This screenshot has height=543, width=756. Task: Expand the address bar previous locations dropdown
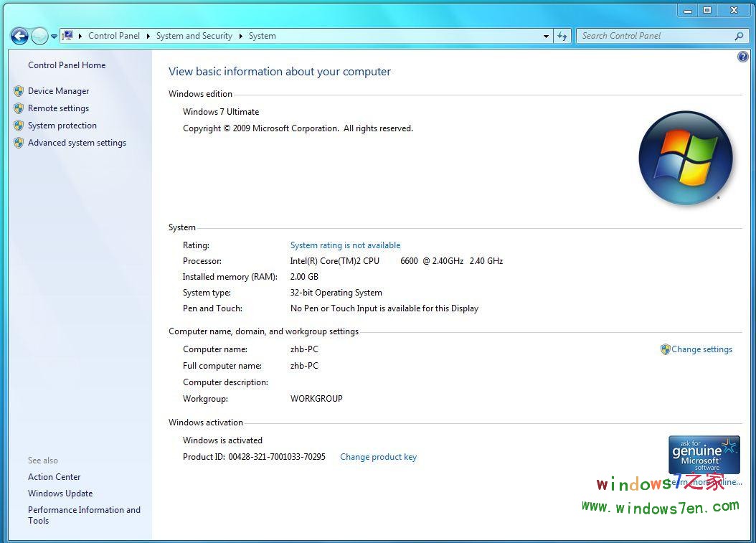click(547, 36)
